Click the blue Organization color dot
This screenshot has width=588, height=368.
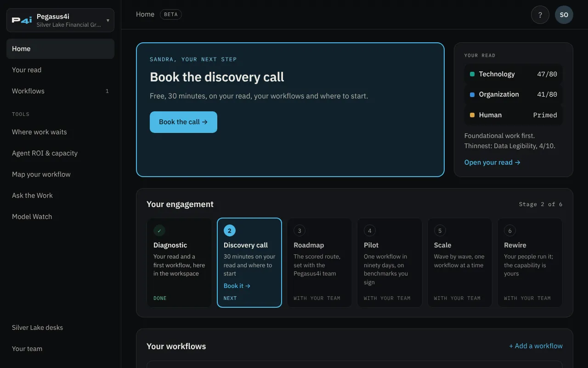point(472,95)
